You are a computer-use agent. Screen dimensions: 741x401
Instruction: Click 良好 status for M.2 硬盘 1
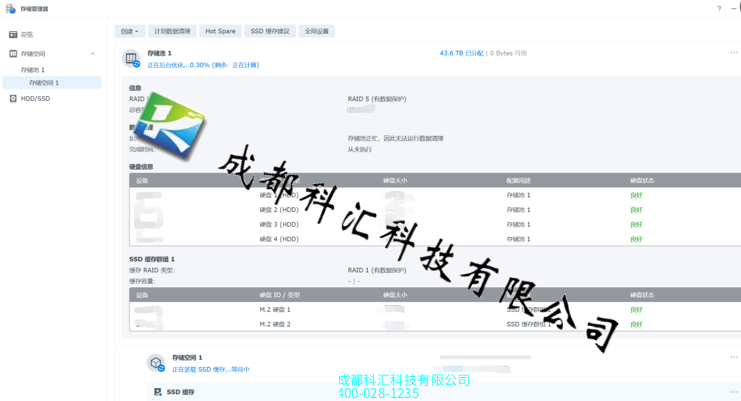(x=636, y=309)
